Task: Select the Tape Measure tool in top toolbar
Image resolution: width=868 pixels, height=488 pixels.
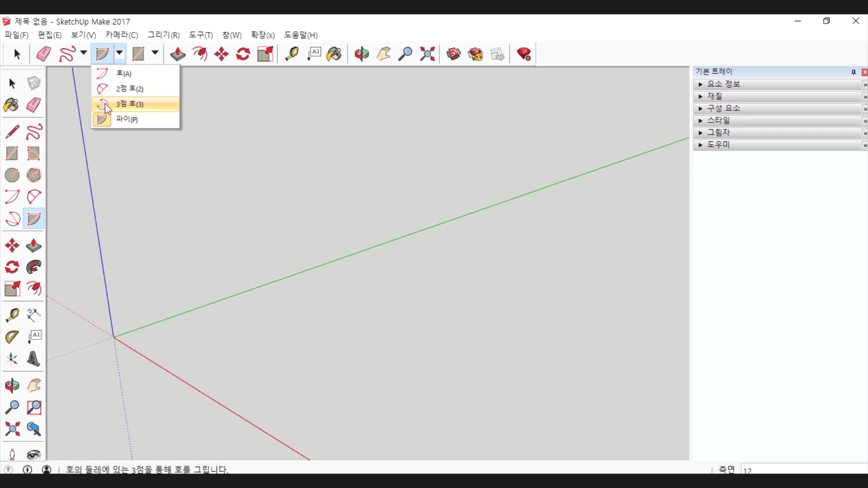Action: 292,54
